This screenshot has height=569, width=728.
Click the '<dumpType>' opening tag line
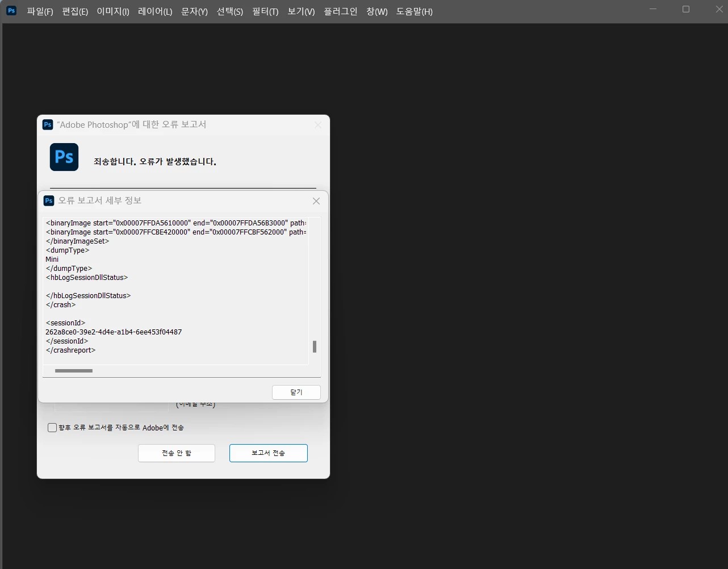pos(68,250)
